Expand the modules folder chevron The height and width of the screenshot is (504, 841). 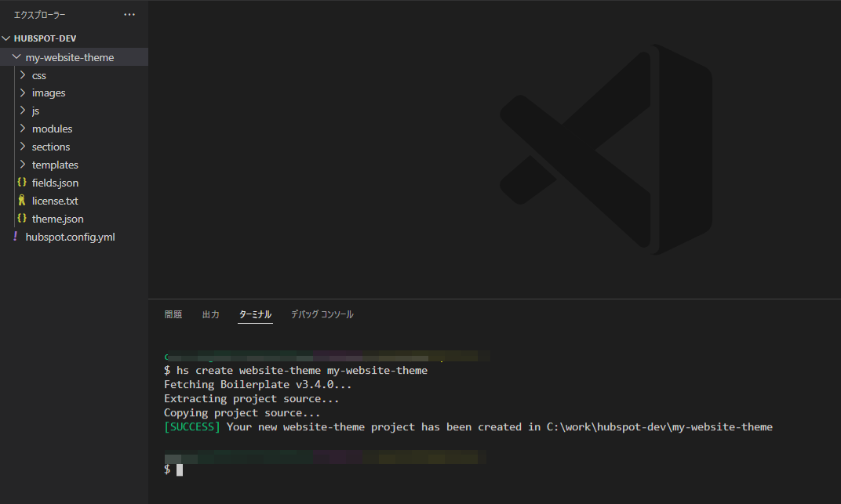point(23,129)
